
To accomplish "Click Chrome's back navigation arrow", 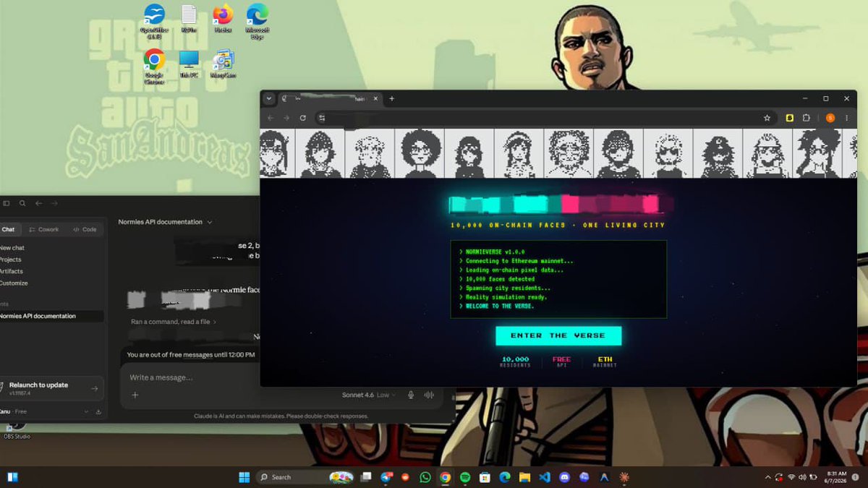I will 271,118.
